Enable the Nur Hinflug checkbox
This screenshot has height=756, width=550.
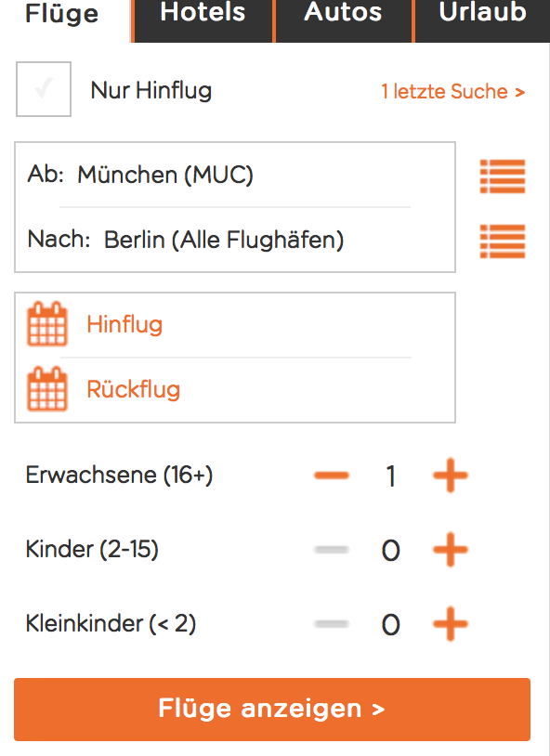point(44,89)
